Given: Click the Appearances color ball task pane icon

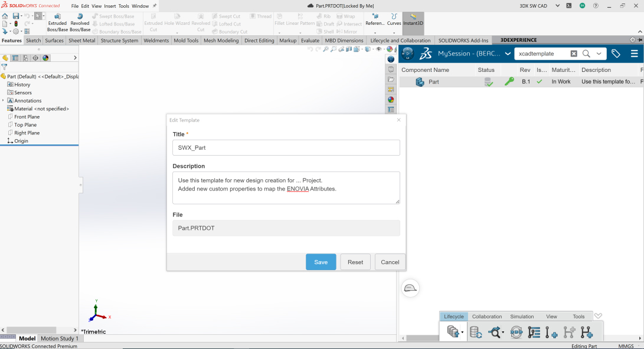Looking at the screenshot, I should coord(391,100).
